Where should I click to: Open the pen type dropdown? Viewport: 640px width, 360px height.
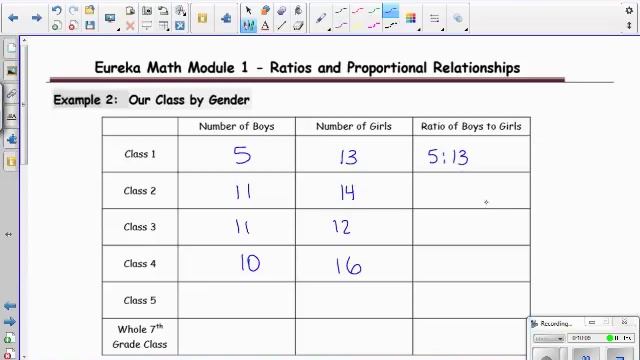click(x=321, y=18)
